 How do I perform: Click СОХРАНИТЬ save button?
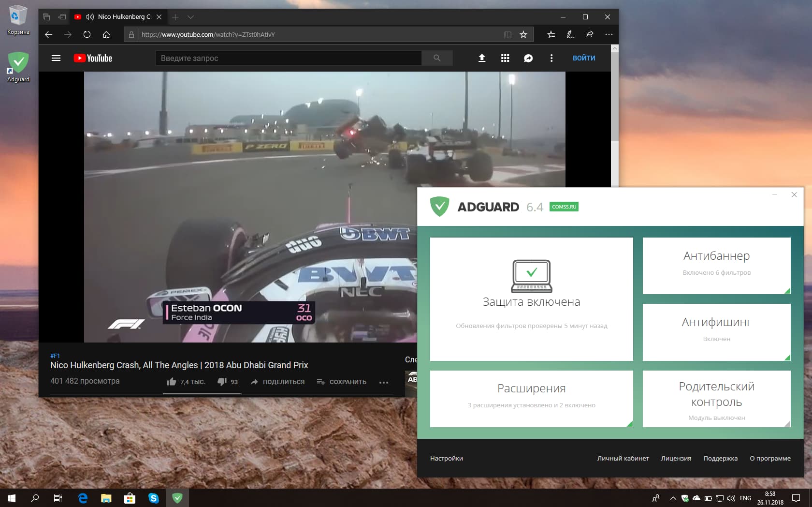341,382
